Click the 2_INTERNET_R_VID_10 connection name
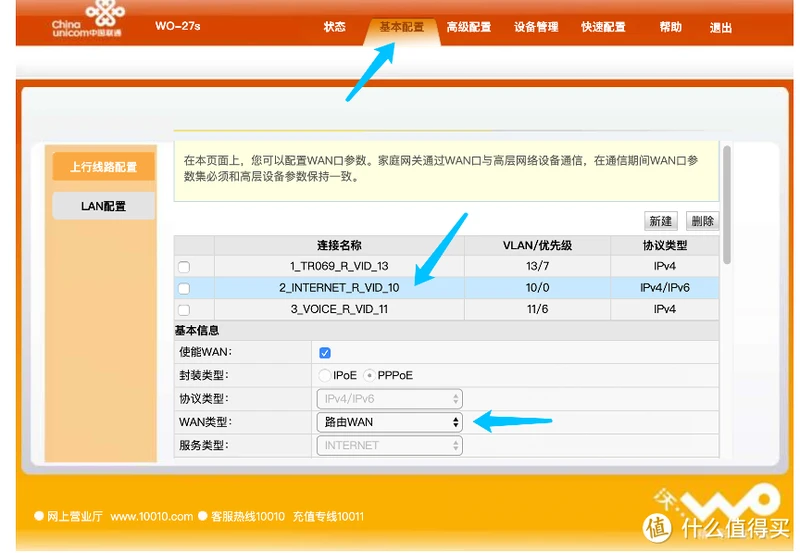Viewport: 800px width, 553px height. [x=339, y=288]
